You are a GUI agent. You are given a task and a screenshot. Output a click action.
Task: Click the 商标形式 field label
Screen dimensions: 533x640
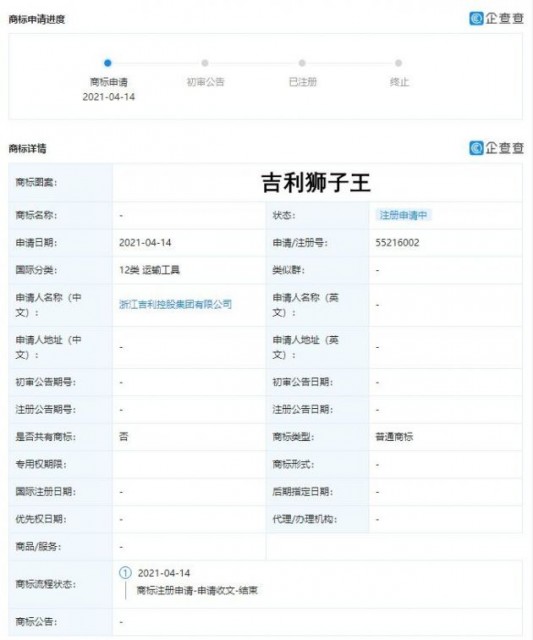tap(293, 464)
